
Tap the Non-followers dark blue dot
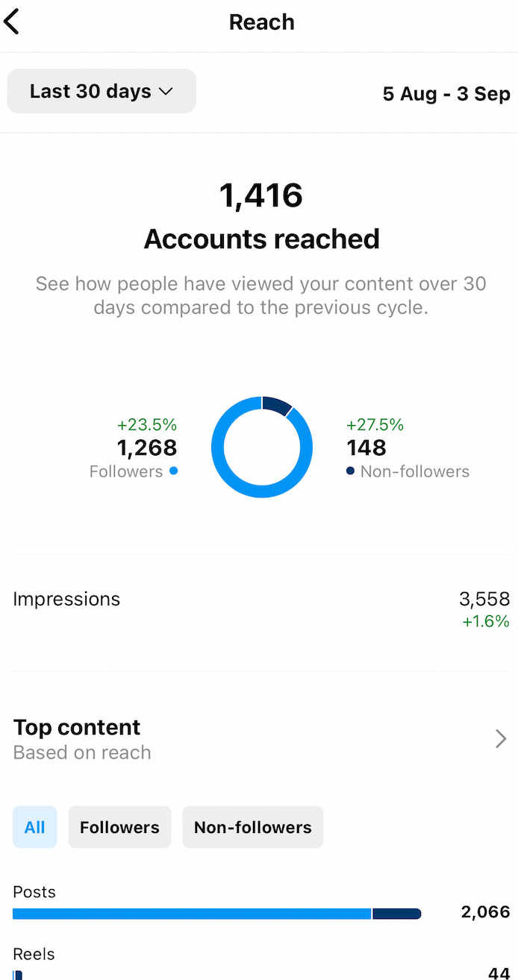pyautogui.click(x=350, y=471)
